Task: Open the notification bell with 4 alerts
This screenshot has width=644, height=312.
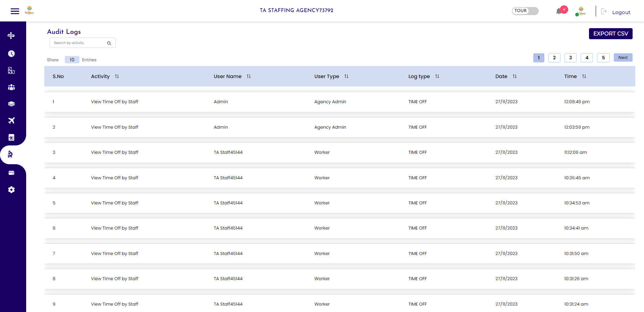Action: pyautogui.click(x=559, y=10)
